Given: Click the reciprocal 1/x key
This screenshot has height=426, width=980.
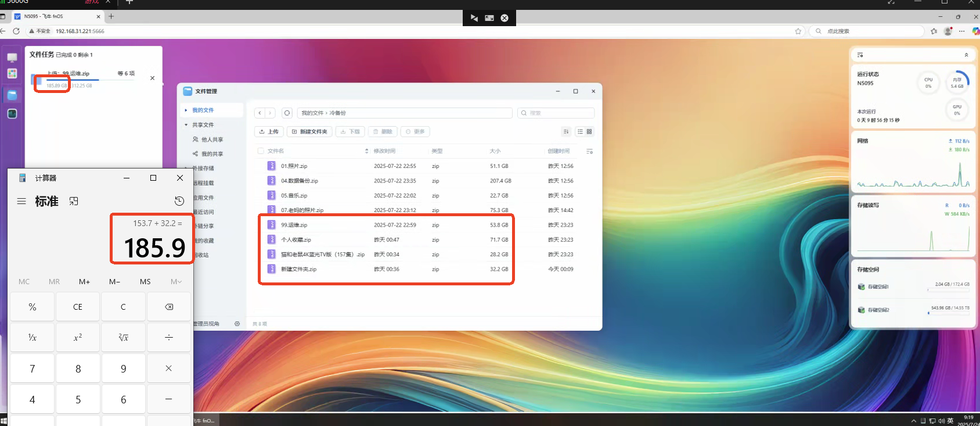Looking at the screenshot, I should 33,338.
